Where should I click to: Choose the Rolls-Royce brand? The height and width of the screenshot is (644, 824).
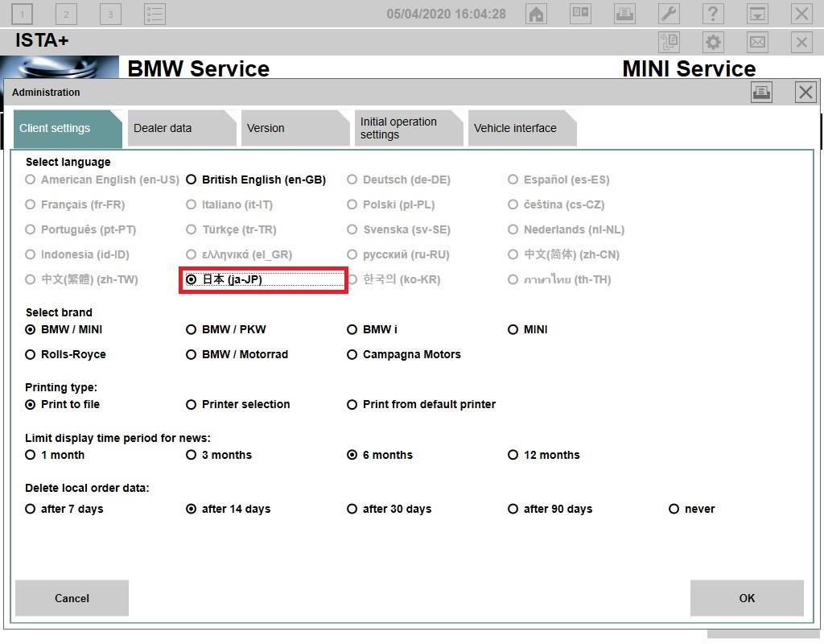click(66, 354)
